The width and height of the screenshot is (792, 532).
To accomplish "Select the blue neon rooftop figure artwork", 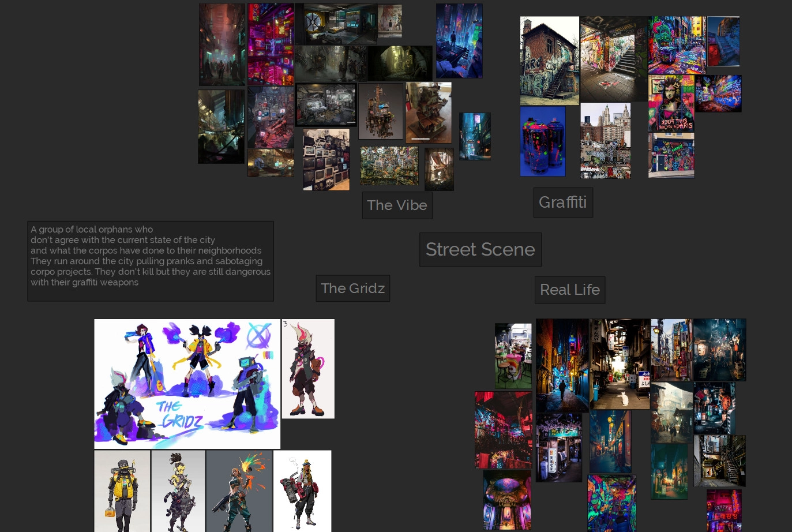I will point(459,41).
